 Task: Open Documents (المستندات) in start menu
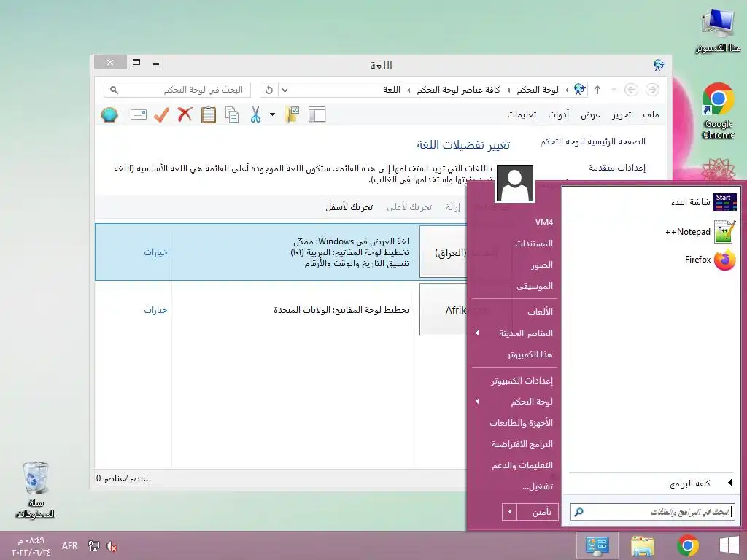pos(533,244)
